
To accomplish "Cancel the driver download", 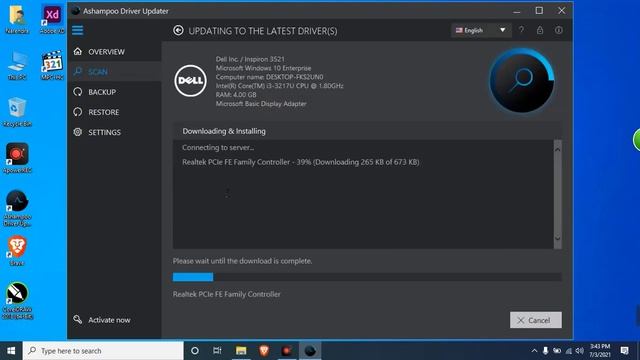I will tap(536, 320).
